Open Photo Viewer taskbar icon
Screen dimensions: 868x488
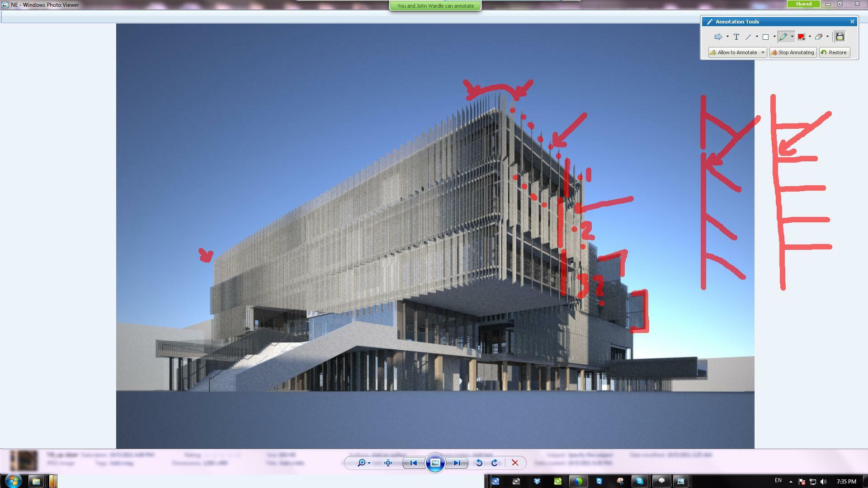(x=681, y=481)
